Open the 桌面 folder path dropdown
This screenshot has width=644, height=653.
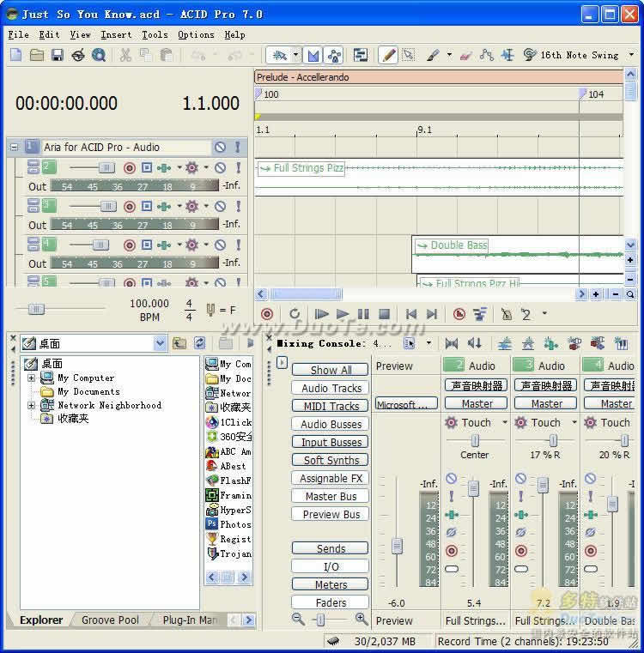point(160,343)
